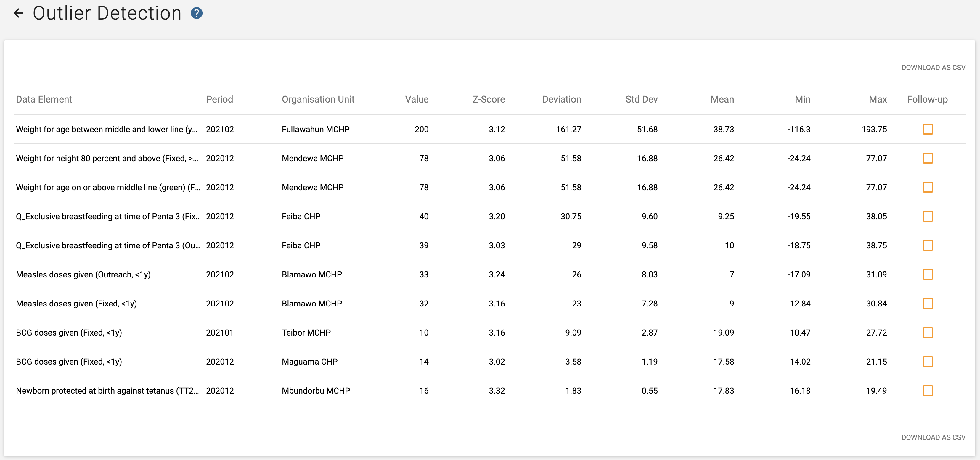Viewport: 980px width, 460px height.
Task: Click the Follow-up column header
Action: click(927, 99)
